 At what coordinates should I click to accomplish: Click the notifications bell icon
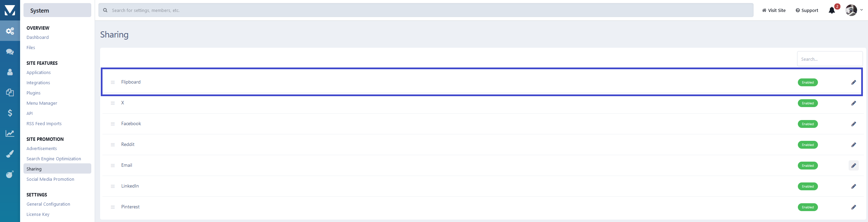[x=832, y=10]
